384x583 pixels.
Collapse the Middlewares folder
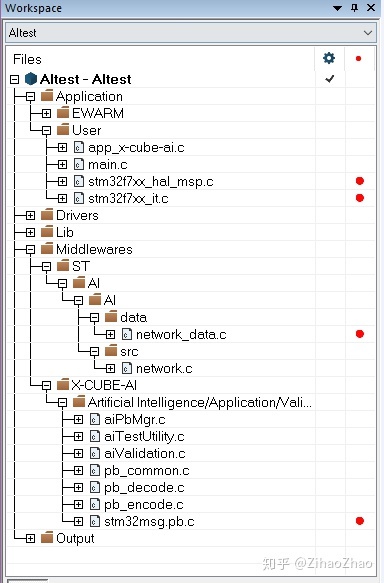click(x=30, y=249)
